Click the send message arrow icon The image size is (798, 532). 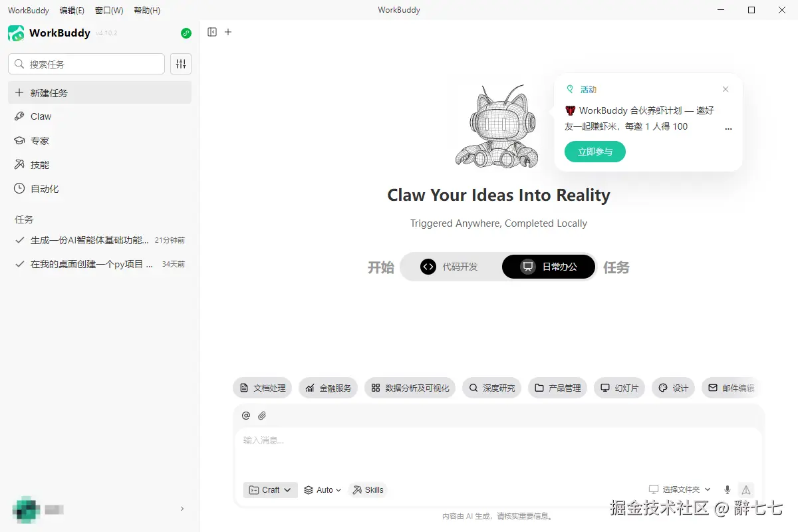(746, 489)
